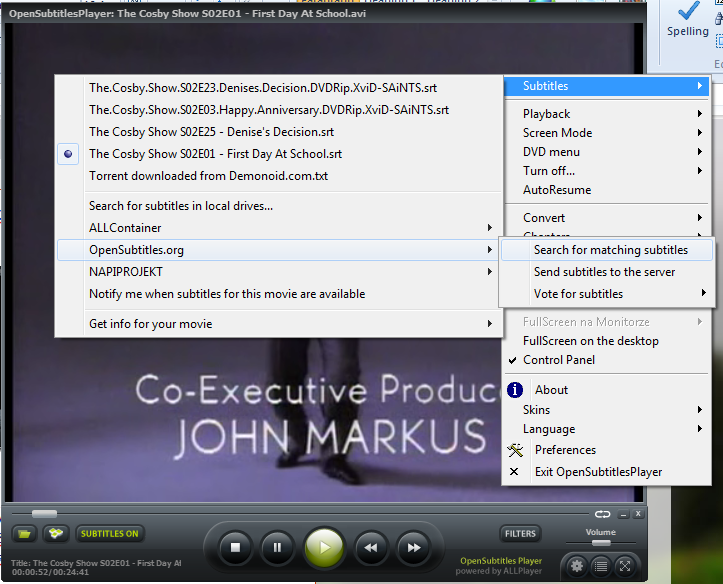723x584 pixels.
Task: Open the OpenSubtitles.org menu entry
Action: tap(279, 250)
